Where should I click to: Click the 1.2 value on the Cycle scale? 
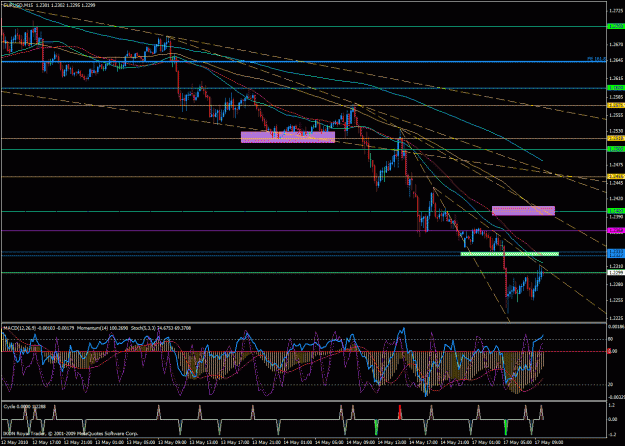tap(612, 405)
